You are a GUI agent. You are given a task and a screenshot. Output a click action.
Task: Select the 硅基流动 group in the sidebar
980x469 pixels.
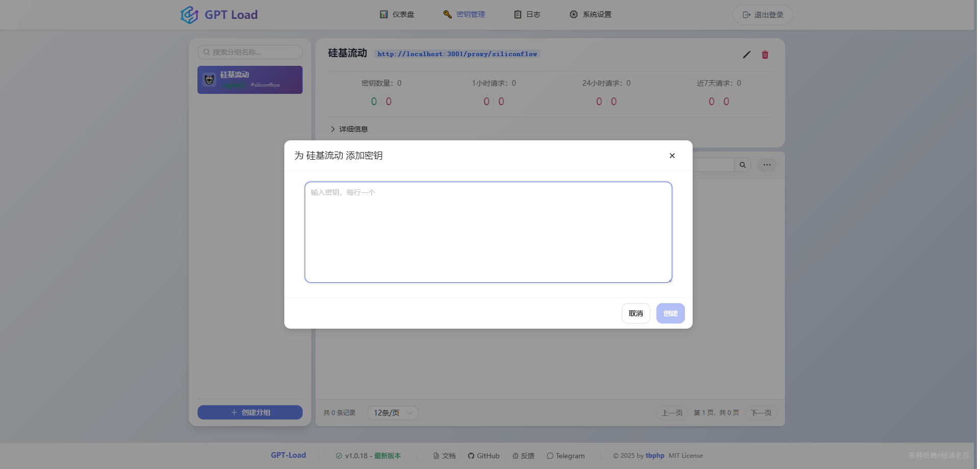click(x=250, y=80)
